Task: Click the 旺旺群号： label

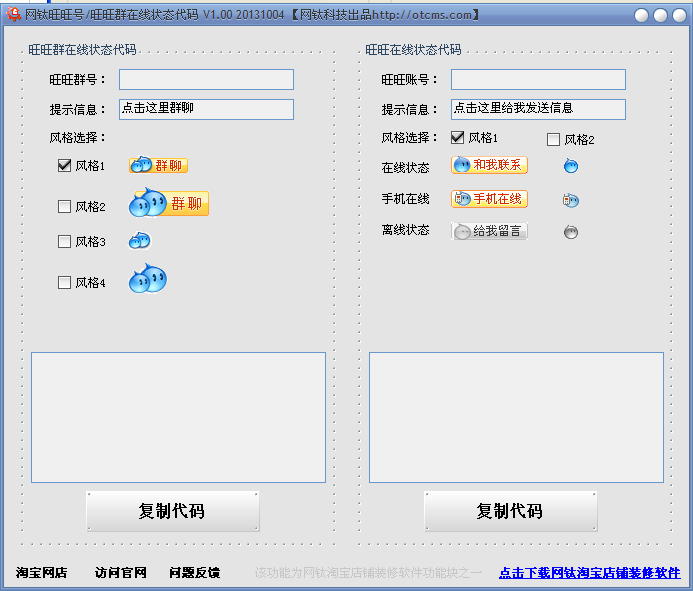Action: coord(78,80)
